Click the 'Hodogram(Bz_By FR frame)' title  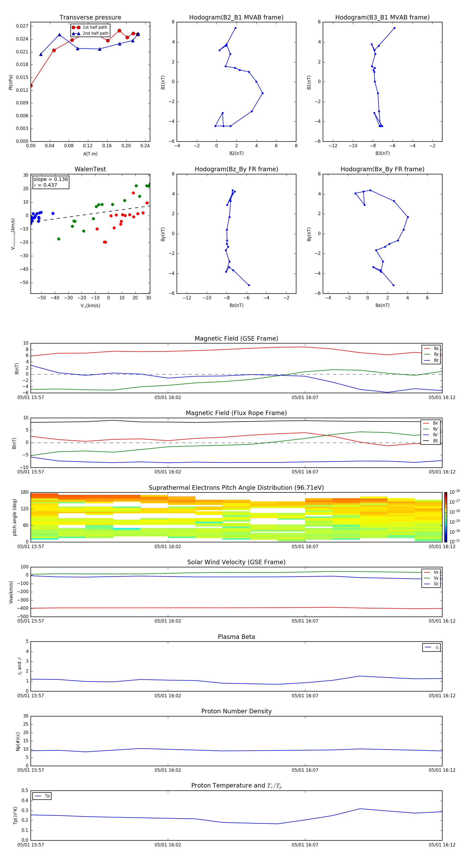click(236, 169)
